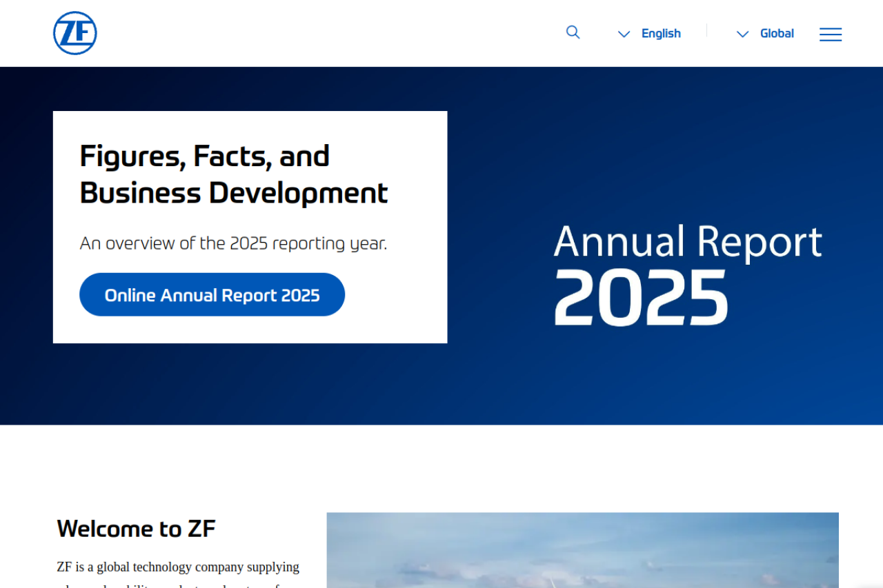883x588 pixels.
Task: Click the 'ZF is a global technology' paragraph
Action: tap(178, 567)
